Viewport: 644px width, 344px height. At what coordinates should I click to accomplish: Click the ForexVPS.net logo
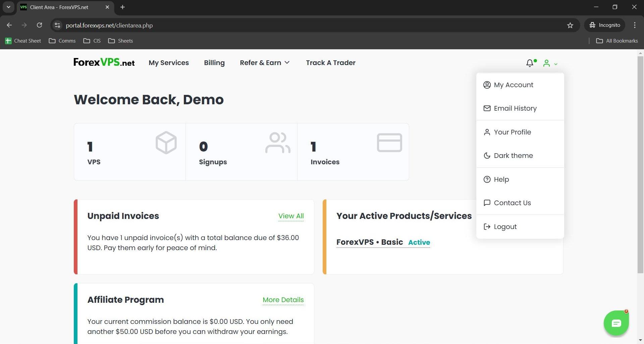pos(104,62)
